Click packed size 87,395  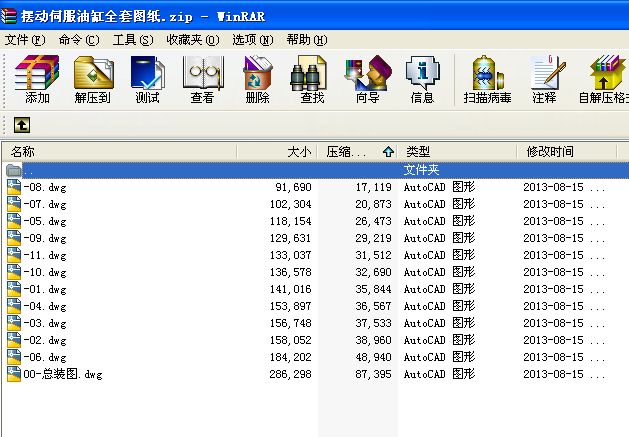pos(373,374)
